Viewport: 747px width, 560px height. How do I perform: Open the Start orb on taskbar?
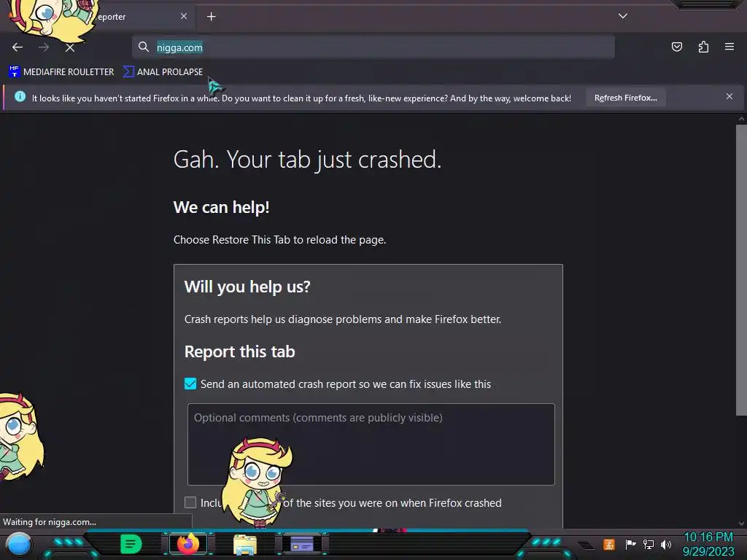coord(19,544)
